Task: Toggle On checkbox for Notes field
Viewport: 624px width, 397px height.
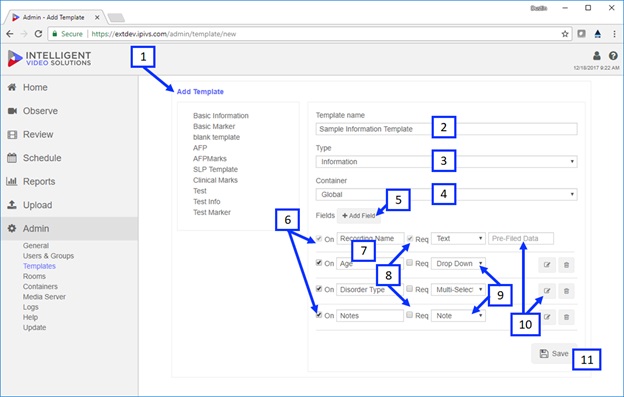Action: tap(319, 315)
